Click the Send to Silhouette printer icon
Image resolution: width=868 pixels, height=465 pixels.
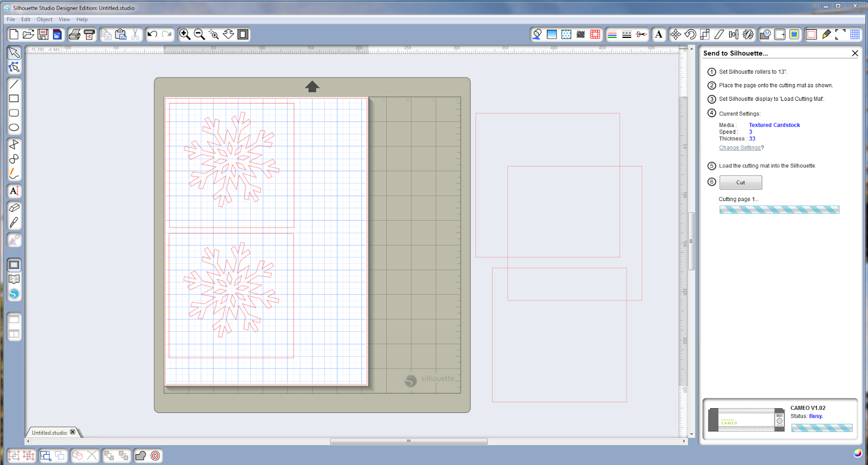click(x=90, y=34)
